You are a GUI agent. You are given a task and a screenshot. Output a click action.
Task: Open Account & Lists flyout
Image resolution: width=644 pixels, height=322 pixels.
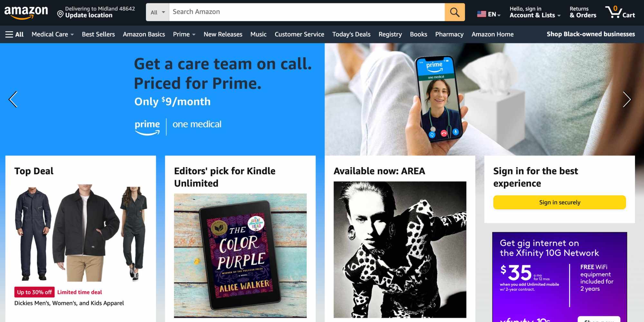tap(535, 12)
